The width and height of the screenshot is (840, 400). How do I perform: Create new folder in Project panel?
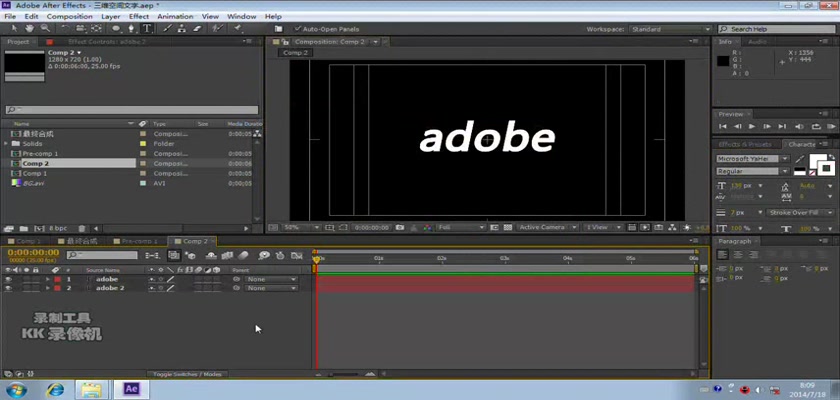(24, 228)
